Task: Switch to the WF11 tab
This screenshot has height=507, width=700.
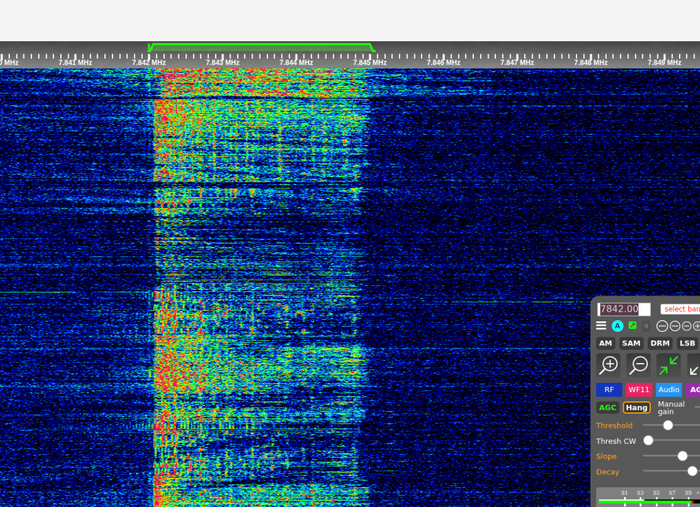Action: tap(639, 390)
